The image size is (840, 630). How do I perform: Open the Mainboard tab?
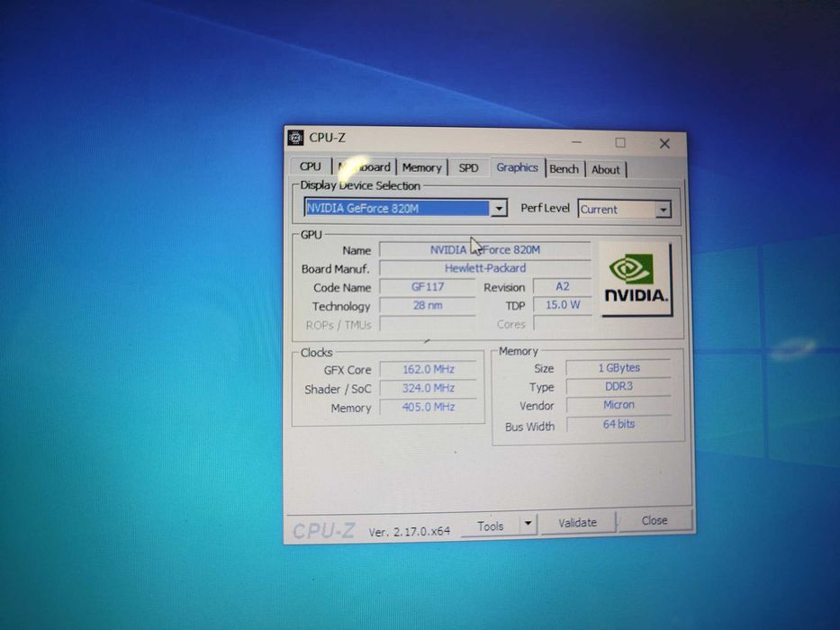click(365, 166)
